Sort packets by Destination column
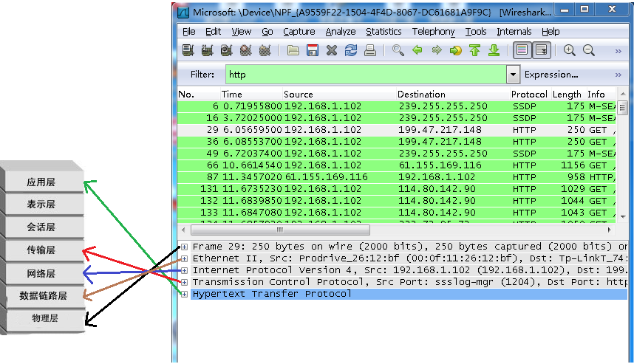The height and width of the screenshot is (364, 634). click(x=453, y=94)
